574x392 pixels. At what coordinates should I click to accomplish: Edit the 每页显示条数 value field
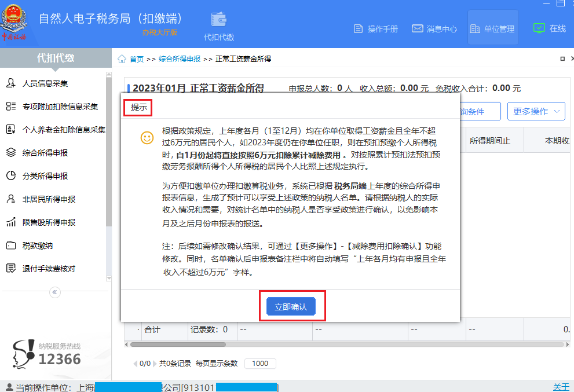tap(260, 364)
